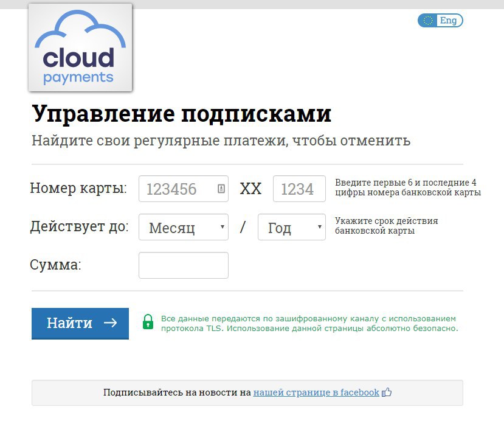Screen dimensions: 504x443
Task: Click into the Сумма input field
Action: [184, 265]
